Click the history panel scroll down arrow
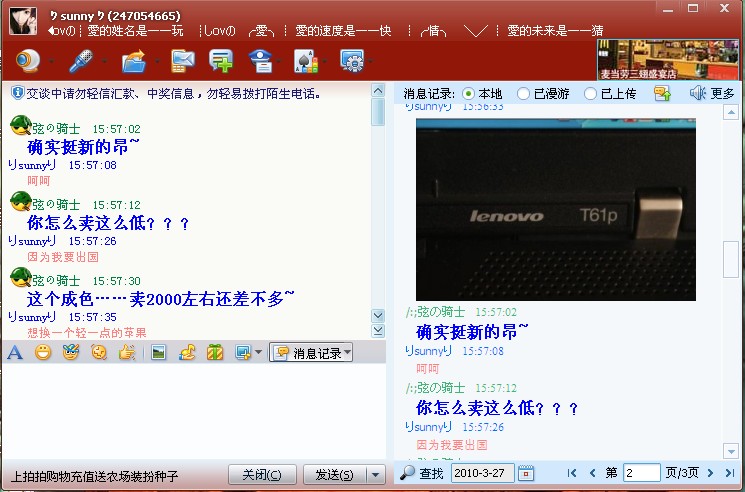The width and height of the screenshot is (745, 492). (731, 451)
